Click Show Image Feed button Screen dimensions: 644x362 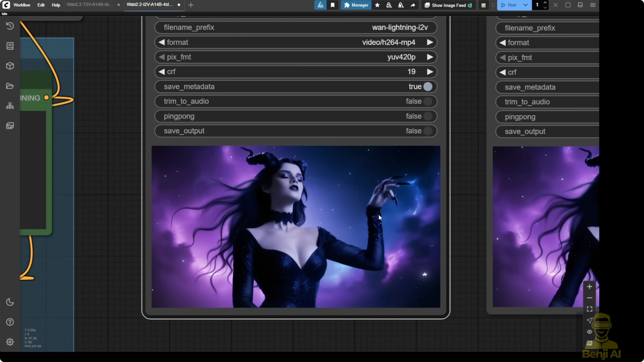(x=449, y=5)
